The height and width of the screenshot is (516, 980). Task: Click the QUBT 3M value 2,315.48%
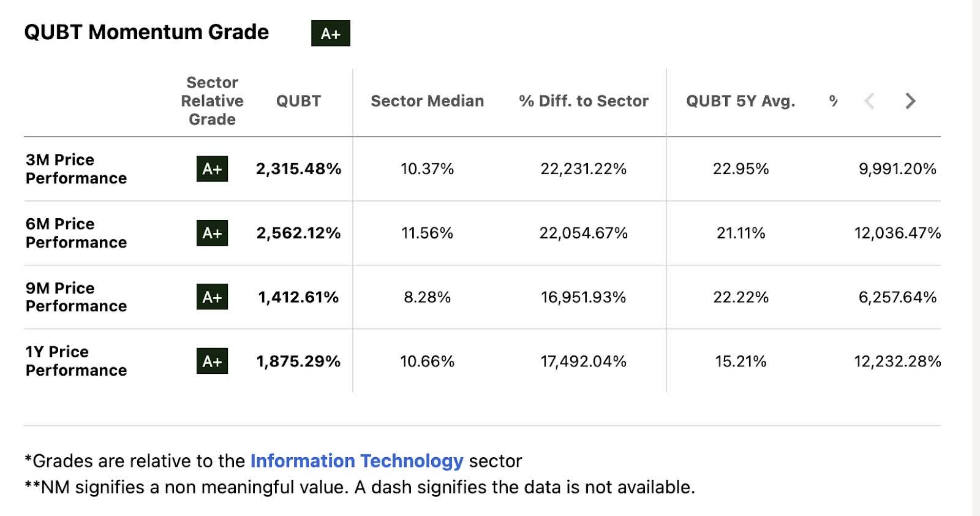(x=298, y=169)
